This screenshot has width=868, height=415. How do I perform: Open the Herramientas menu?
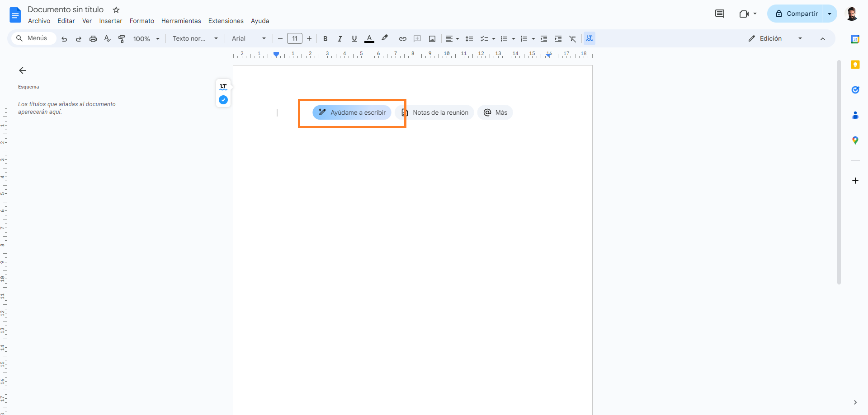pos(181,21)
